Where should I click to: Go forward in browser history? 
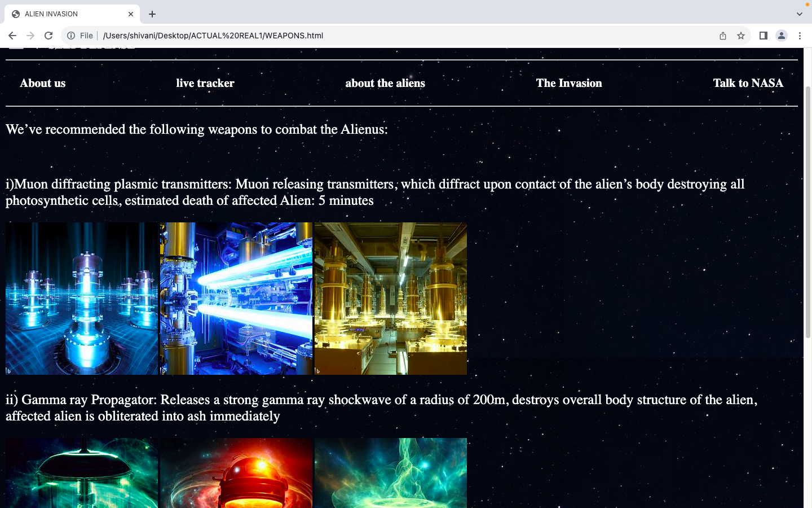tap(30, 36)
